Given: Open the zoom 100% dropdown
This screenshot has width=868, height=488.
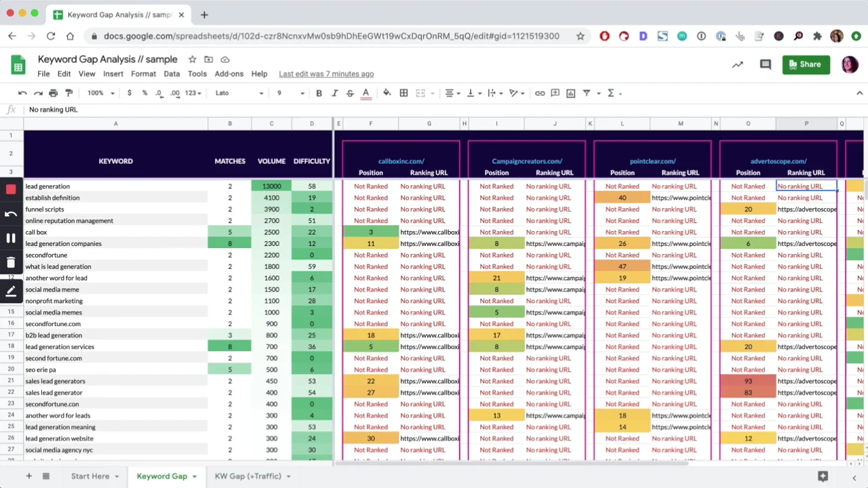Looking at the screenshot, I should pyautogui.click(x=100, y=93).
